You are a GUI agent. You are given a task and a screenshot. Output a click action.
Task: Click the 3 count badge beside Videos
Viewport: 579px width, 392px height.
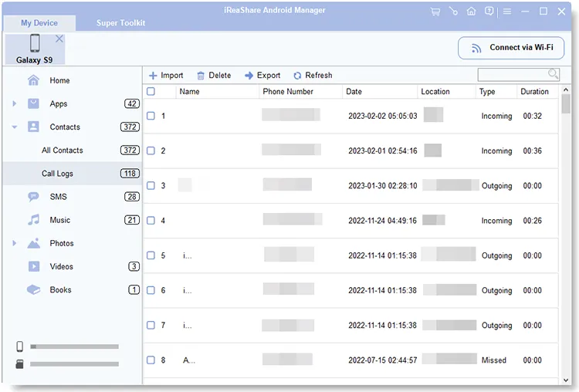[134, 266]
